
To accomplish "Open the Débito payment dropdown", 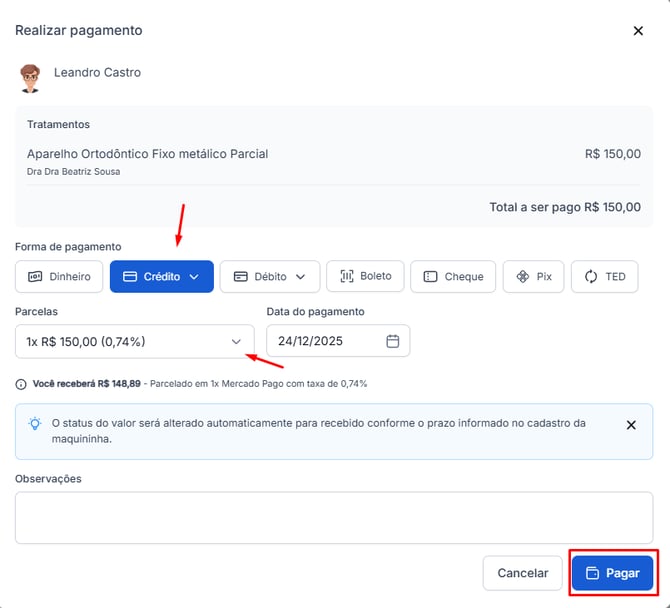I will pos(270,277).
